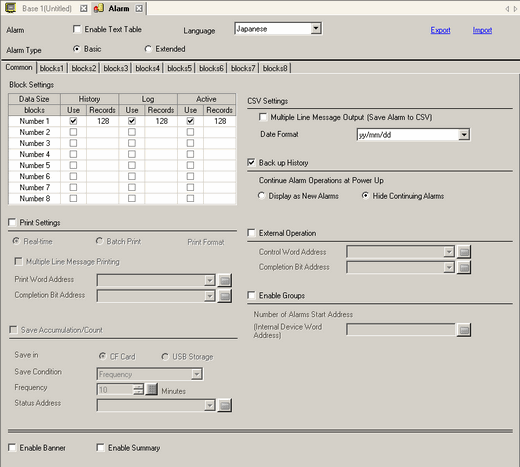Enable the Text Table checkbox
Image resolution: width=520 pixels, height=467 pixels.
click(x=77, y=29)
